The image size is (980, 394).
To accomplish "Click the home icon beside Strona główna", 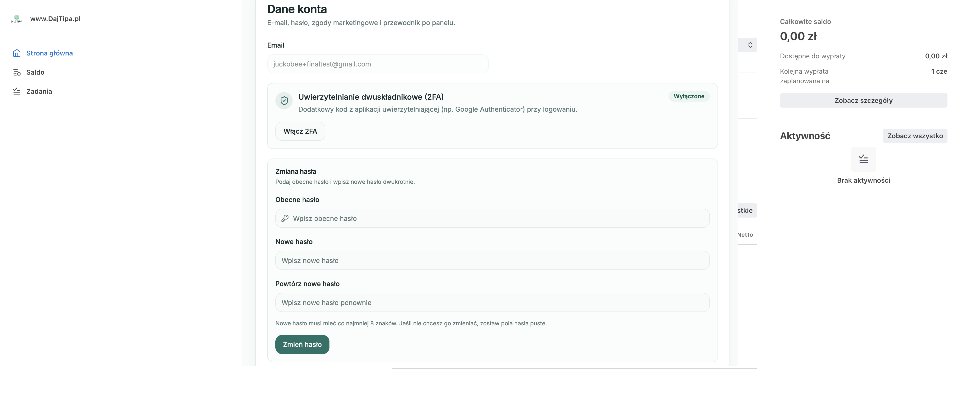I will (17, 53).
